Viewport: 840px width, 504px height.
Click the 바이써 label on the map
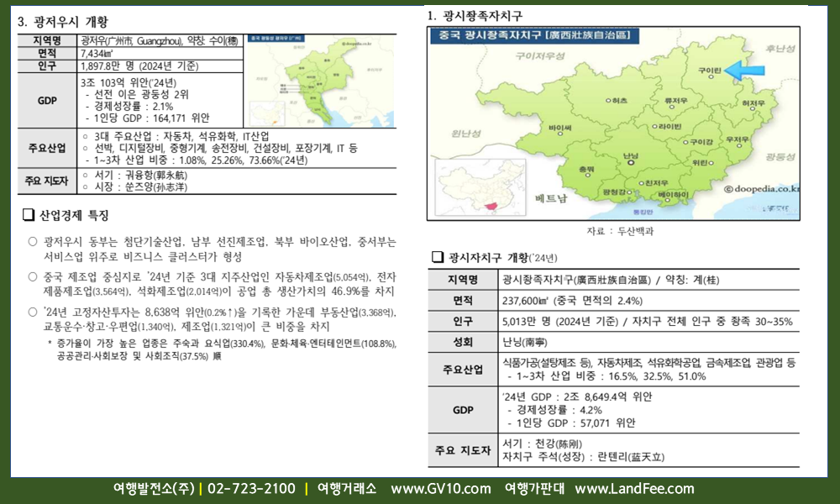pos(559,128)
